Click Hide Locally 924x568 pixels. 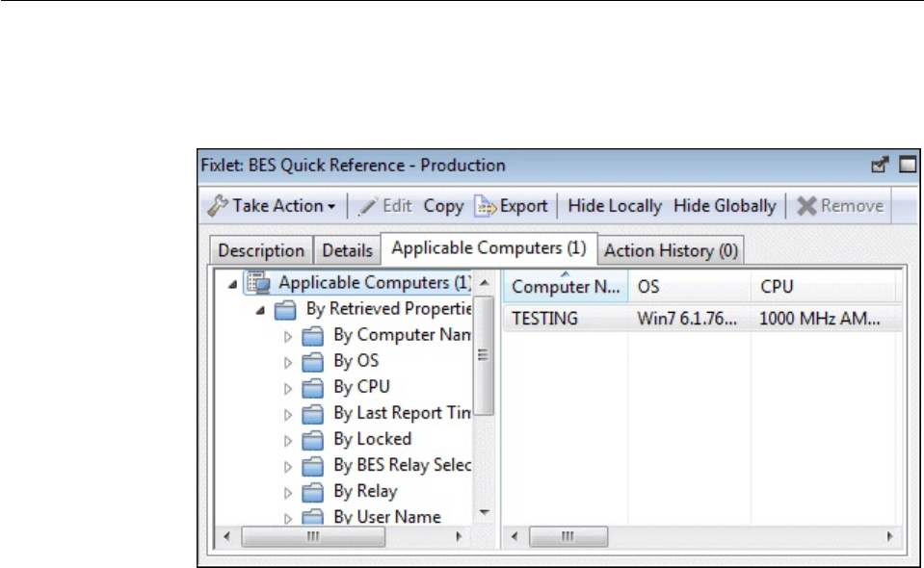pyautogui.click(x=615, y=206)
